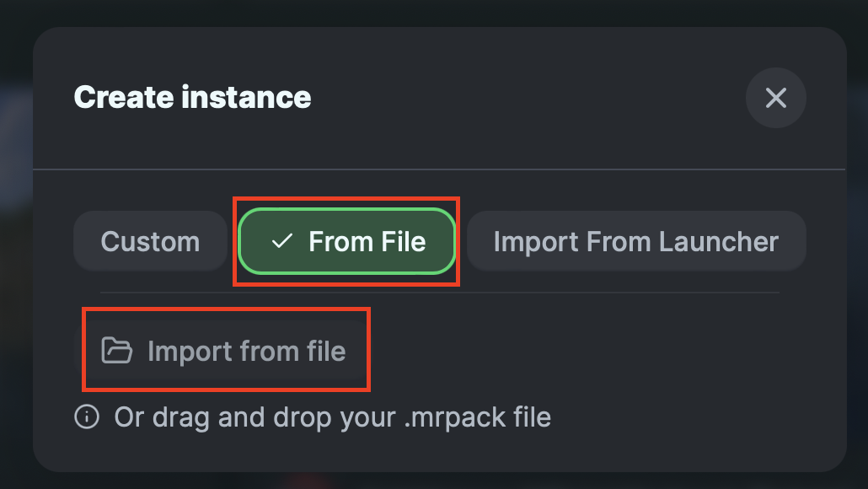This screenshot has height=489, width=868.
Task: Click the checkmark icon in From File
Action: click(281, 242)
